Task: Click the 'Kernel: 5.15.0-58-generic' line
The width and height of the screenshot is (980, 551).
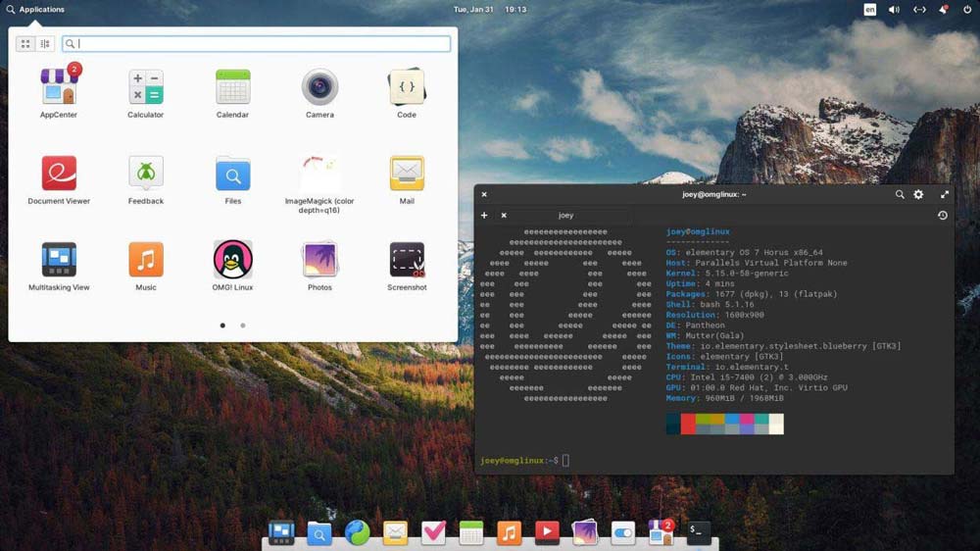Action: [727, 274]
